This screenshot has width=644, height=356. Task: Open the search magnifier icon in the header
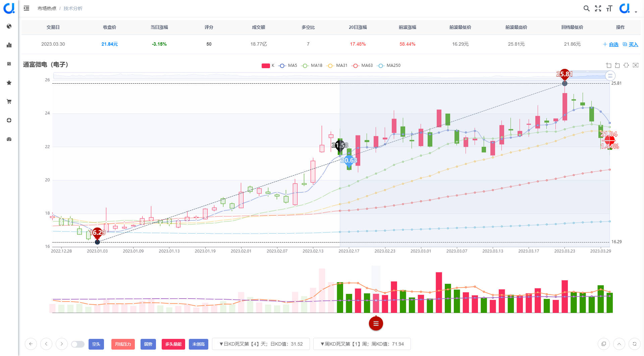click(x=586, y=8)
